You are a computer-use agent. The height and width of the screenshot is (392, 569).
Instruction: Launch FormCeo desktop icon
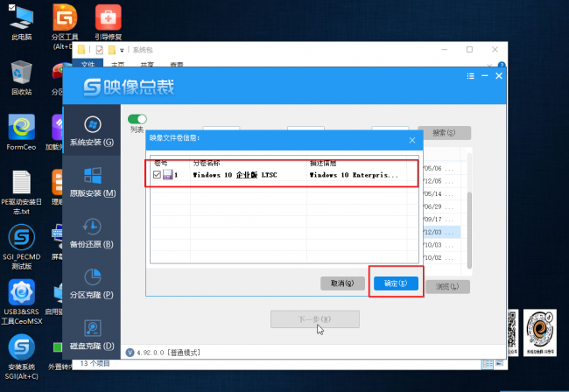[x=21, y=132]
